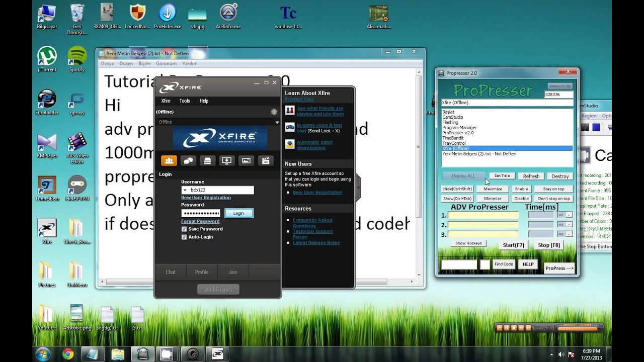
Task: Open the MS unit dropdown for row 3
Action: tap(569, 234)
